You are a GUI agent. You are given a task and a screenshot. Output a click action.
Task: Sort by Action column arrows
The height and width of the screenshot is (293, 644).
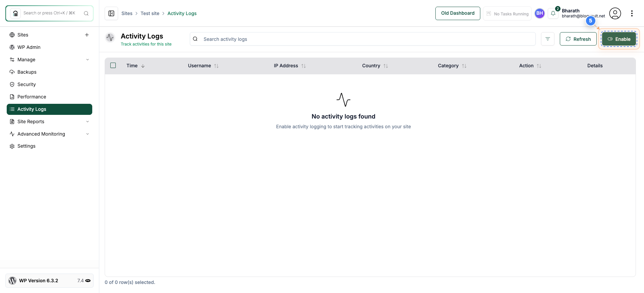point(539,66)
